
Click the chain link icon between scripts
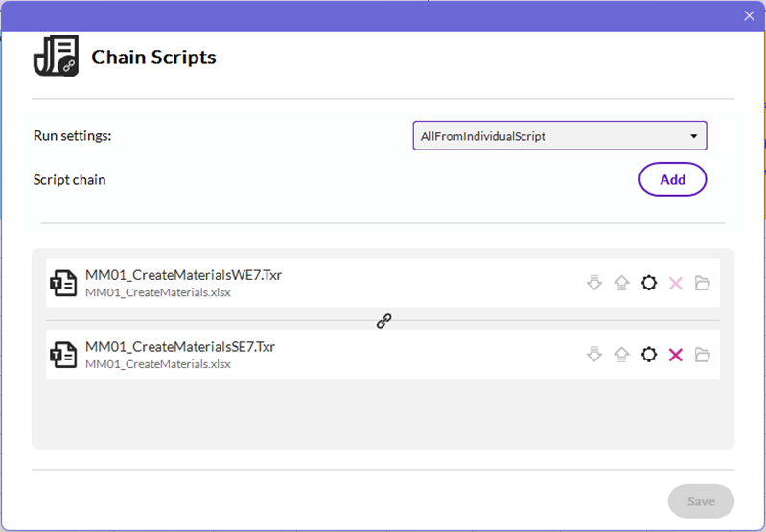tap(383, 322)
